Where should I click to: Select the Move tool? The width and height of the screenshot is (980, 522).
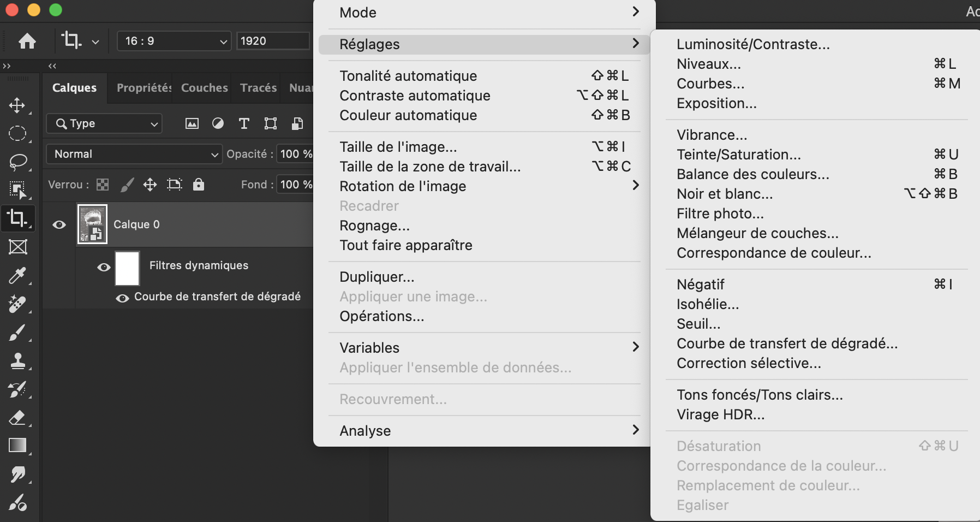click(x=18, y=106)
